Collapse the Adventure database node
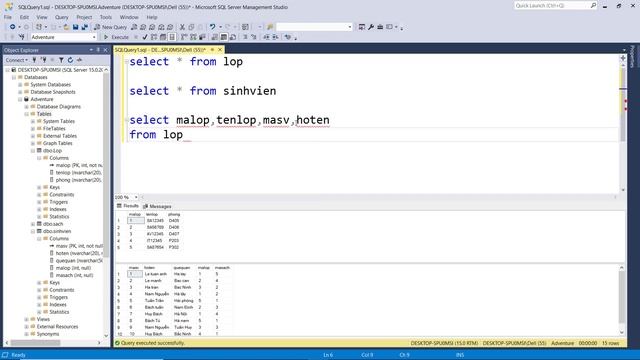Viewport: 640px width, 360px height. click(20, 99)
